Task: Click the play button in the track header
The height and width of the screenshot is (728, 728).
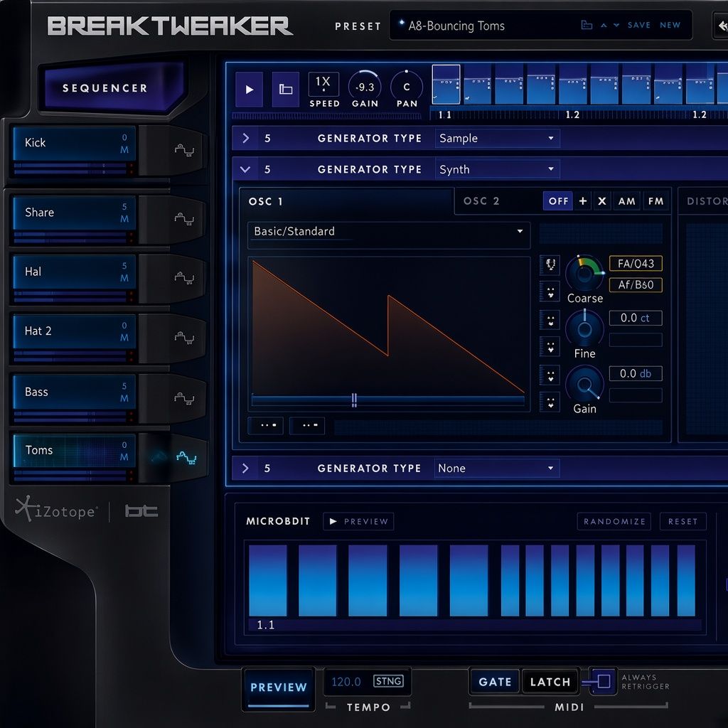Action: click(x=249, y=89)
